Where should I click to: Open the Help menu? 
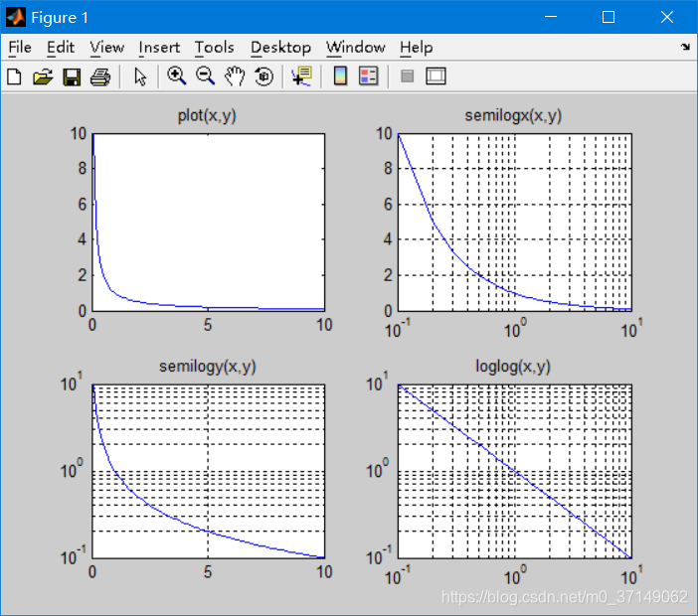(416, 47)
